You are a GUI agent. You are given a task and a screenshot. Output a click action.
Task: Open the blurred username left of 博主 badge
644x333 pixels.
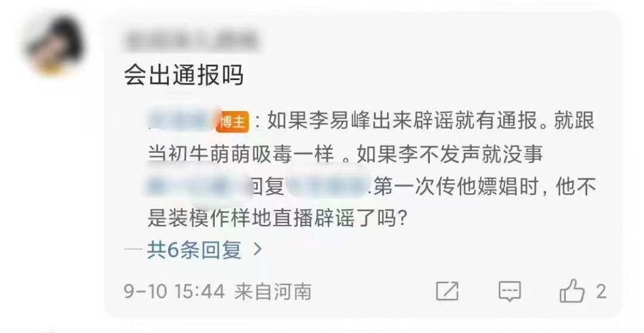(181, 122)
